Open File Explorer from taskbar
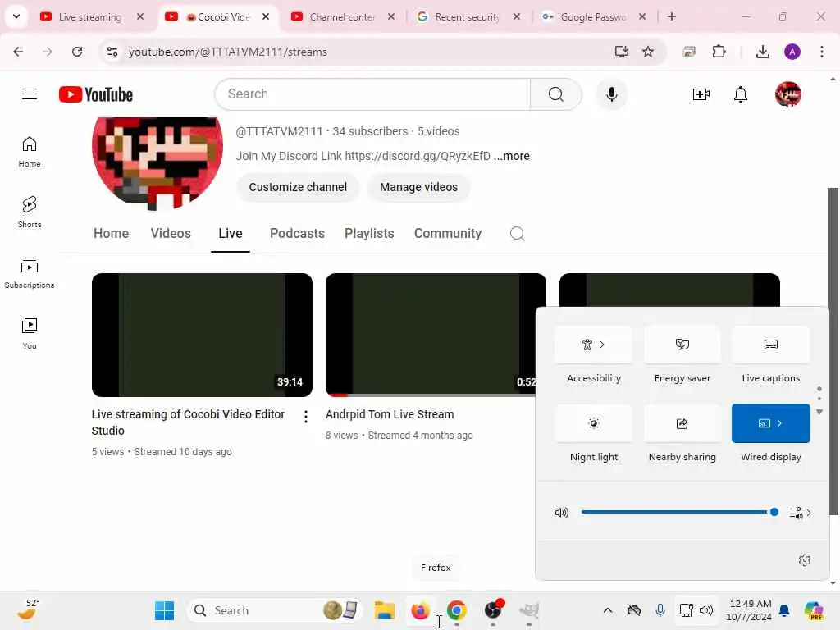 click(384, 610)
